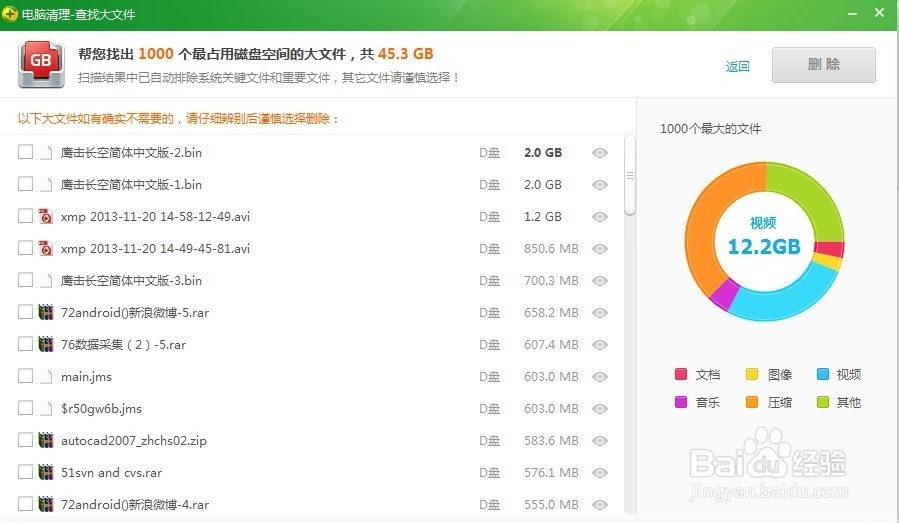The image size is (899, 523).
Task: Click the archive icon of autocad2007_zhchs02.zip
Action: pyautogui.click(x=46, y=440)
